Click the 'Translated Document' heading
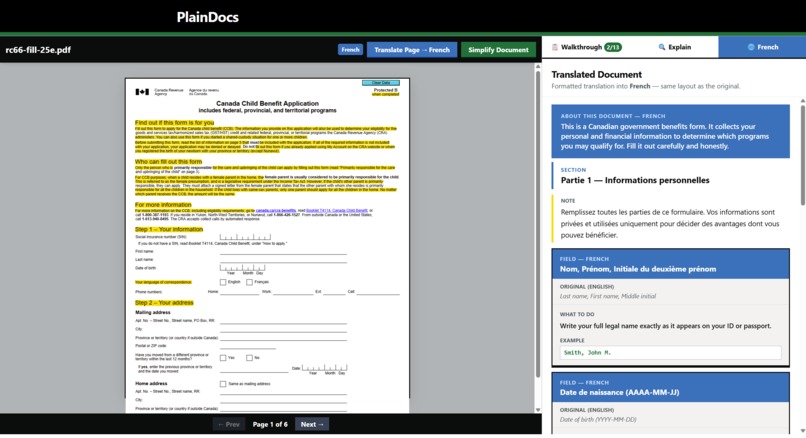The image size is (806, 438). [596, 75]
